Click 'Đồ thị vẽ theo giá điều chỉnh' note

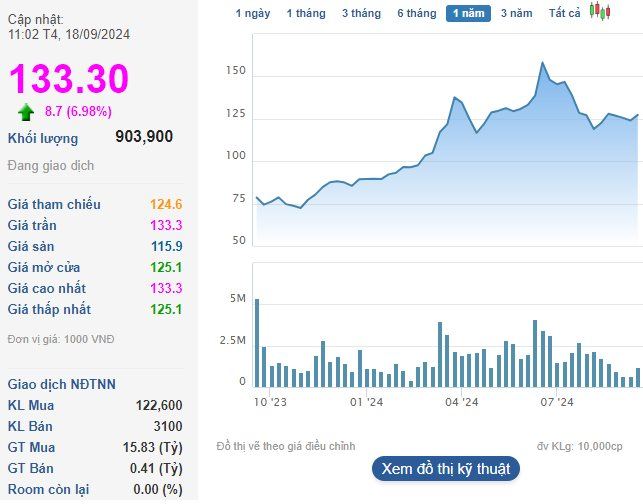point(286,446)
